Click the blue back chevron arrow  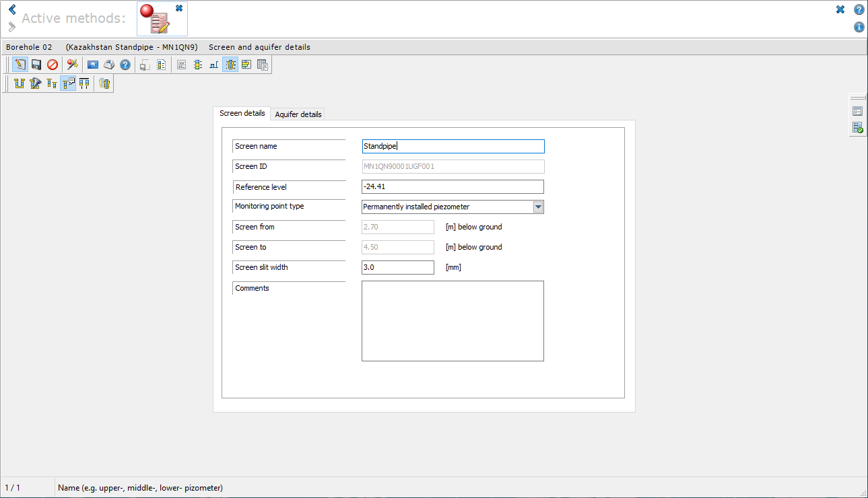pos(11,9)
